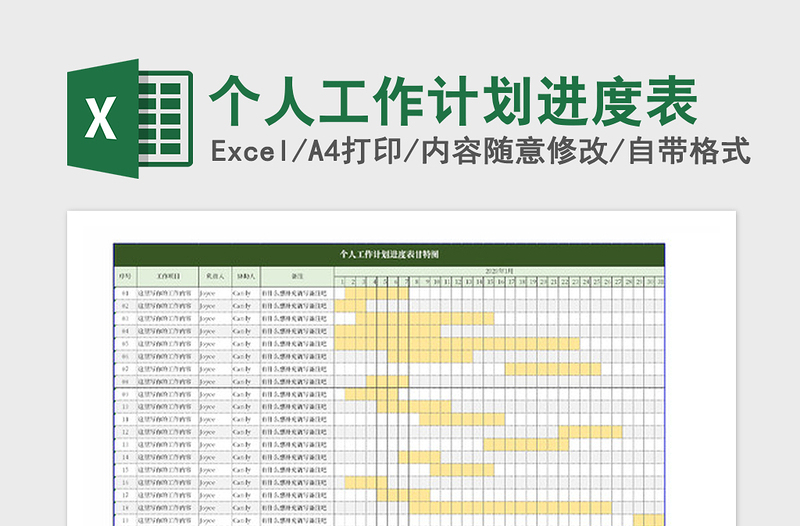Click the remark cell in row 10
Image resolution: width=800 pixels, height=526 pixels.
click(297, 407)
